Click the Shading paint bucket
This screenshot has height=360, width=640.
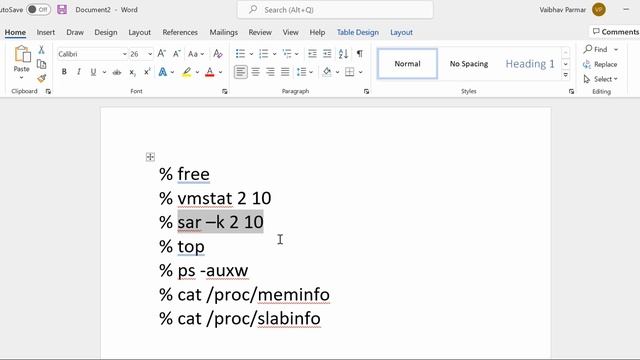coord(327,72)
